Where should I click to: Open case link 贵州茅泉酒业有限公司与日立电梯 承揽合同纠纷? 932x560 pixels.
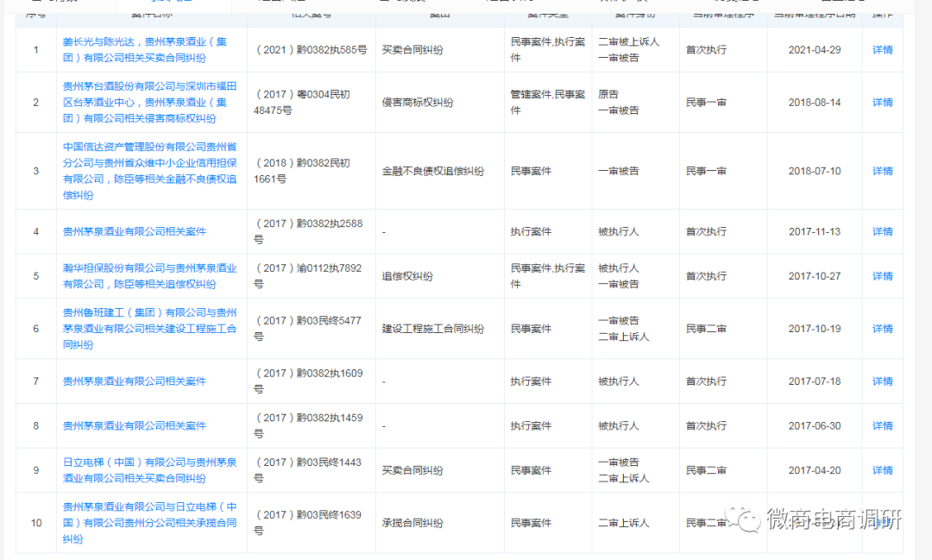point(150,523)
